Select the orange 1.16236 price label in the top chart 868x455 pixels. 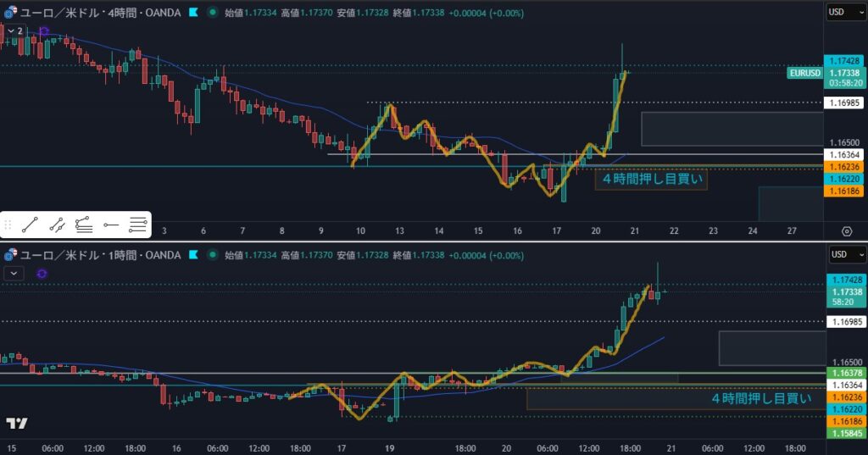click(845, 168)
